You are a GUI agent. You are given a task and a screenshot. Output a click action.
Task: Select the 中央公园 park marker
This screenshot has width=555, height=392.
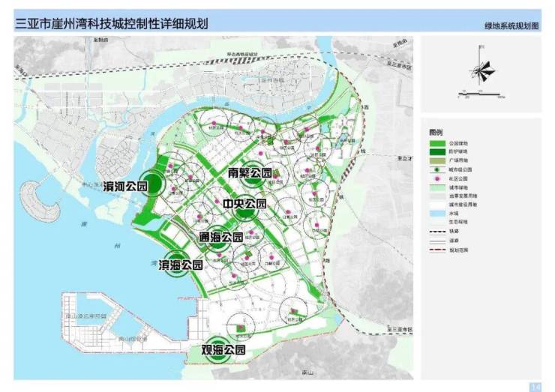244,210
